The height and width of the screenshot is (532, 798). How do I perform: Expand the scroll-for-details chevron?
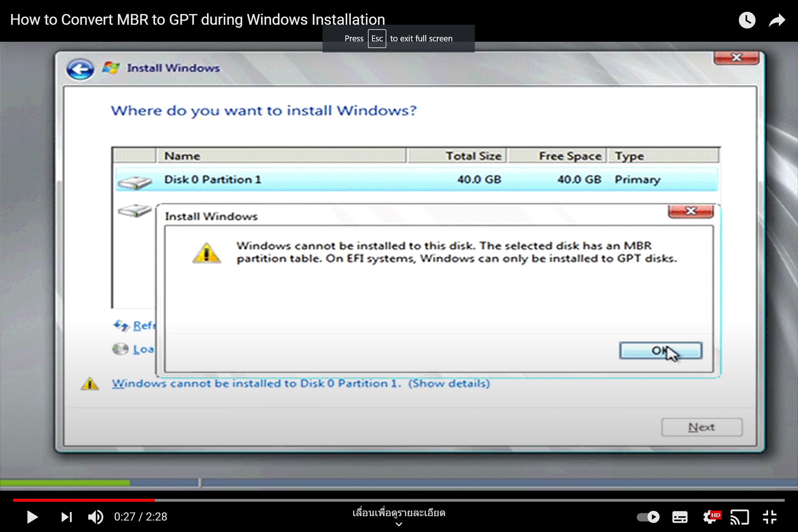point(399,524)
